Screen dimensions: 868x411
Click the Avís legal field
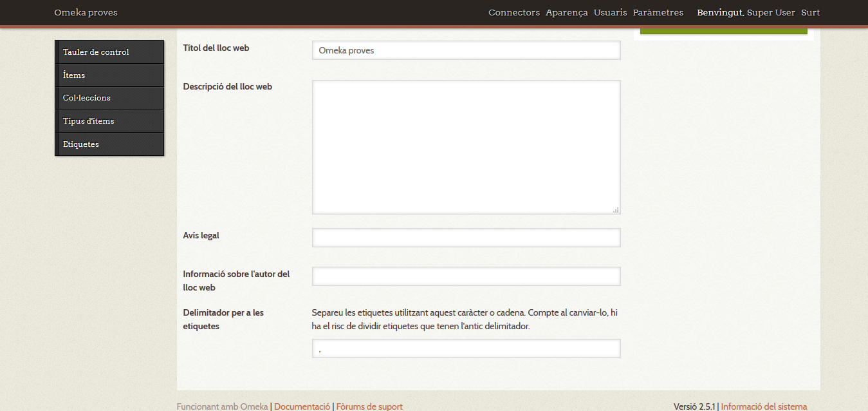(466, 237)
